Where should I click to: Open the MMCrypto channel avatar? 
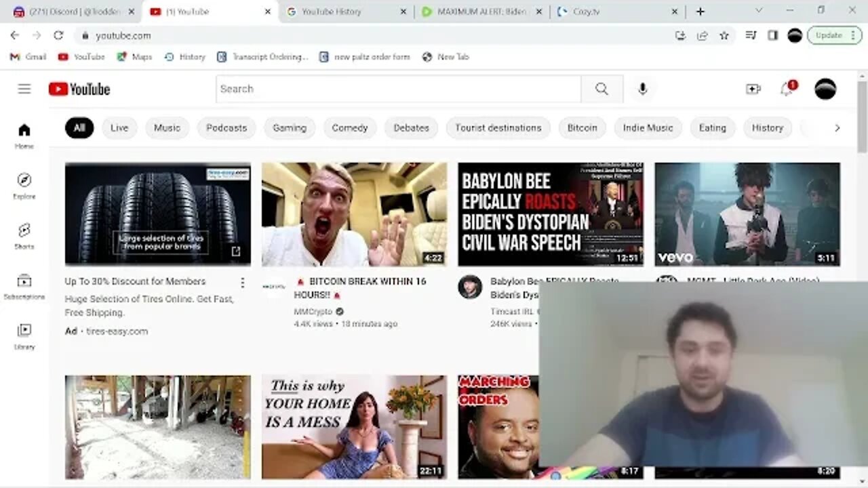point(273,287)
